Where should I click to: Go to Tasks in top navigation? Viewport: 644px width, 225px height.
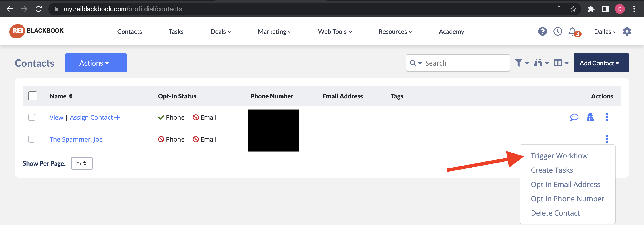(x=176, y=32)
